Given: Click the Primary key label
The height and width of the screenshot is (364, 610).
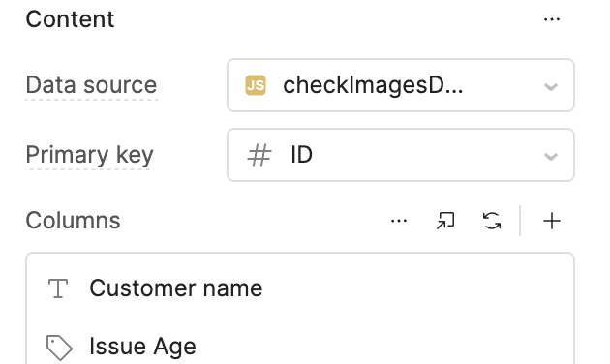Looking at the screenshot, I should [89, 155].
